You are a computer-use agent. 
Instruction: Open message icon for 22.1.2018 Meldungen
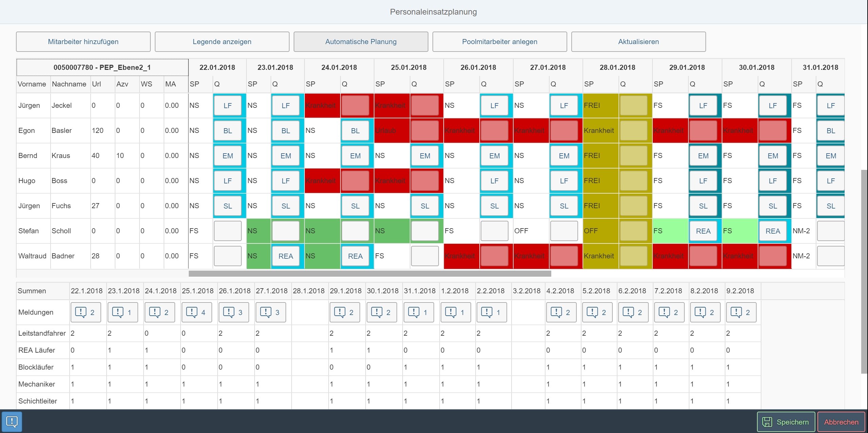coord(81,312)
